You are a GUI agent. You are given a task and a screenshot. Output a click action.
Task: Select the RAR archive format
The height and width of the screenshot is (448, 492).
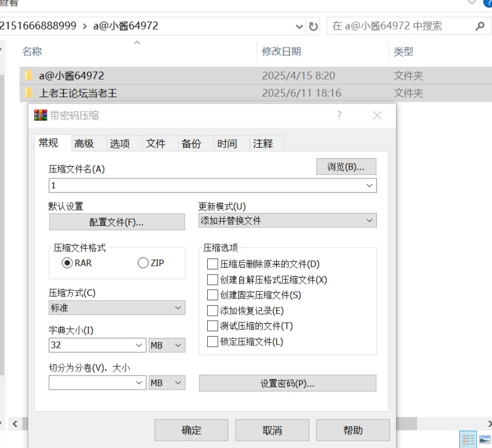(x=67, y=263)
